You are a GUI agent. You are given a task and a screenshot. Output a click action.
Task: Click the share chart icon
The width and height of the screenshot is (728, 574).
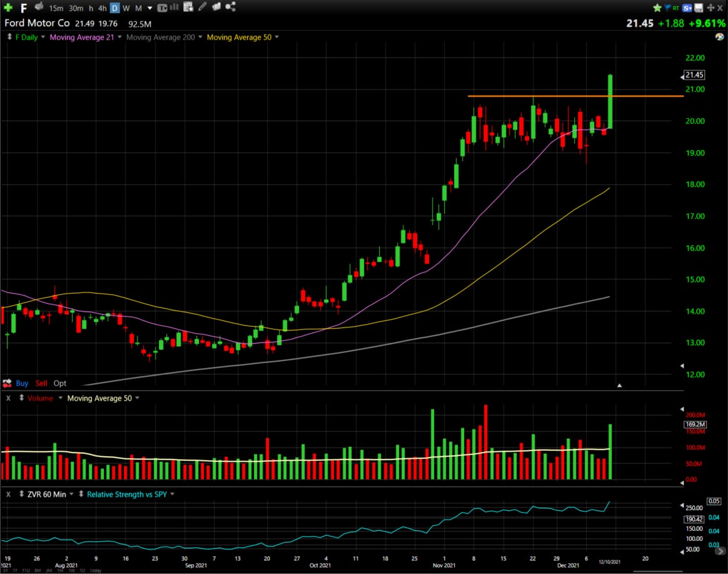pyautogui.click(x=231, y=6)
